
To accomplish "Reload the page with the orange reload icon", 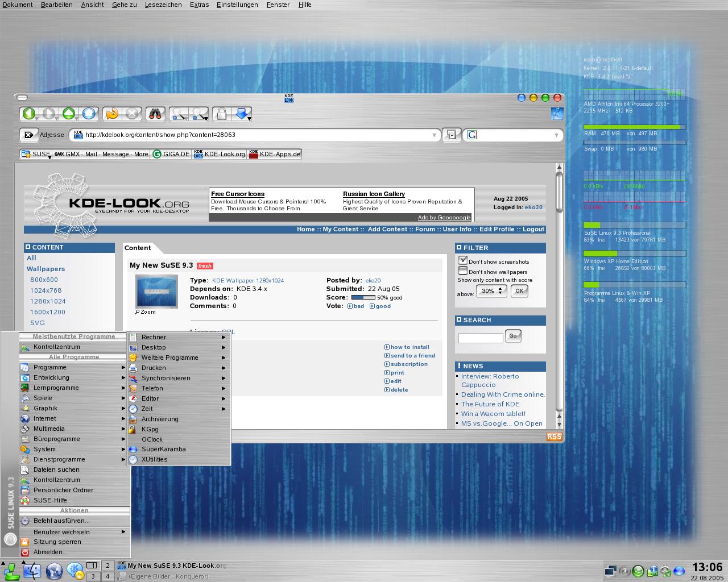I will pos(112,114).
